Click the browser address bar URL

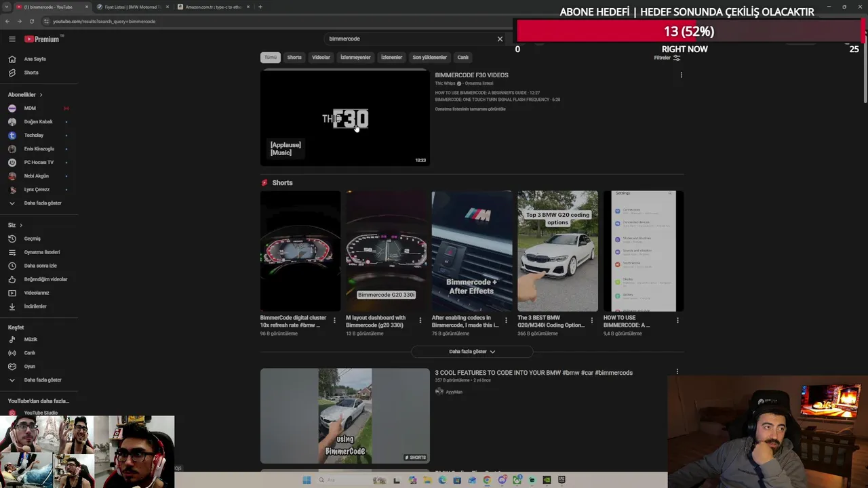click(104, 21)
